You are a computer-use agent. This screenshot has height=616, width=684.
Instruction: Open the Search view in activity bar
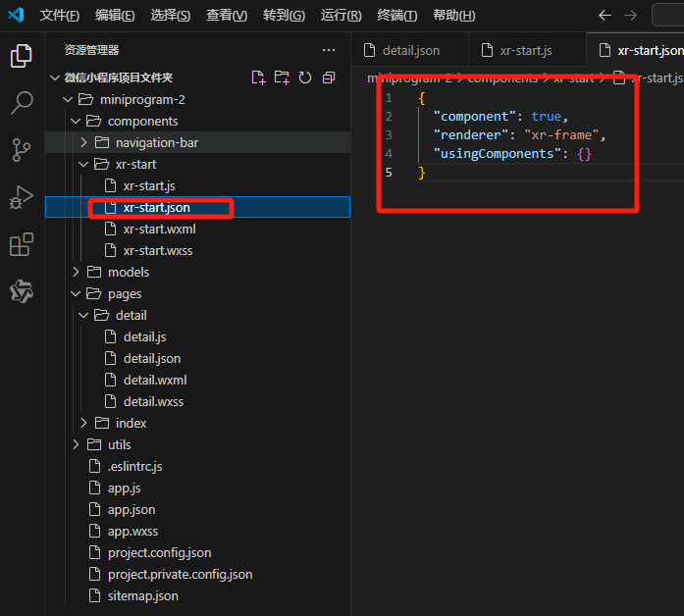(22, 103)
